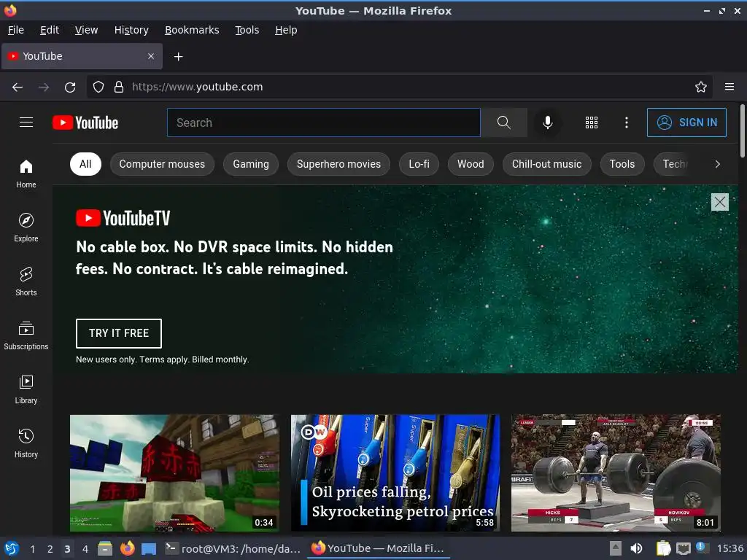Open YouTube settings three-dot menu
Screen dimensions: 747x560
tap(627, 122)
